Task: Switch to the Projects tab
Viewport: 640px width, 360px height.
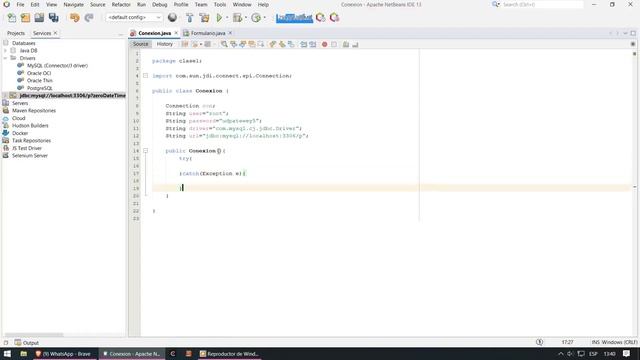Action: (x=16, y=33)
